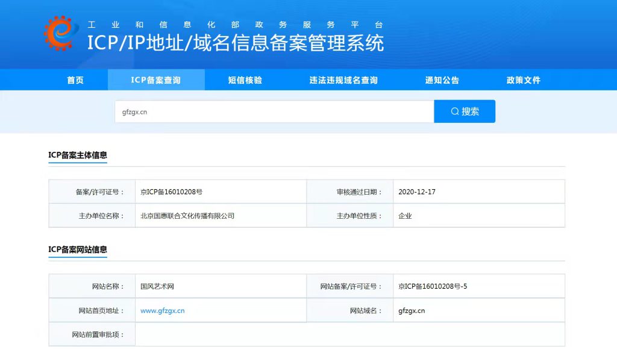617x364 pixels.
Task: Go to the 首页 tab
Action: 75,80
